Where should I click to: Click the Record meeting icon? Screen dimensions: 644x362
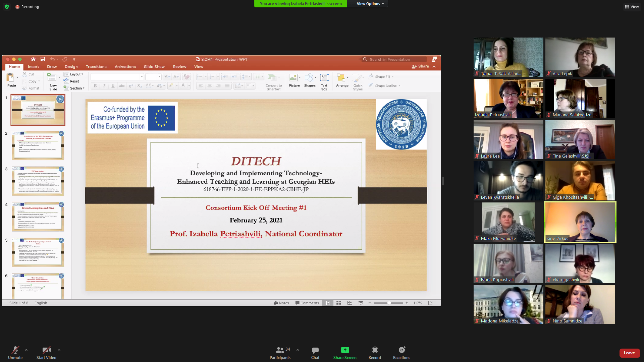375,350
